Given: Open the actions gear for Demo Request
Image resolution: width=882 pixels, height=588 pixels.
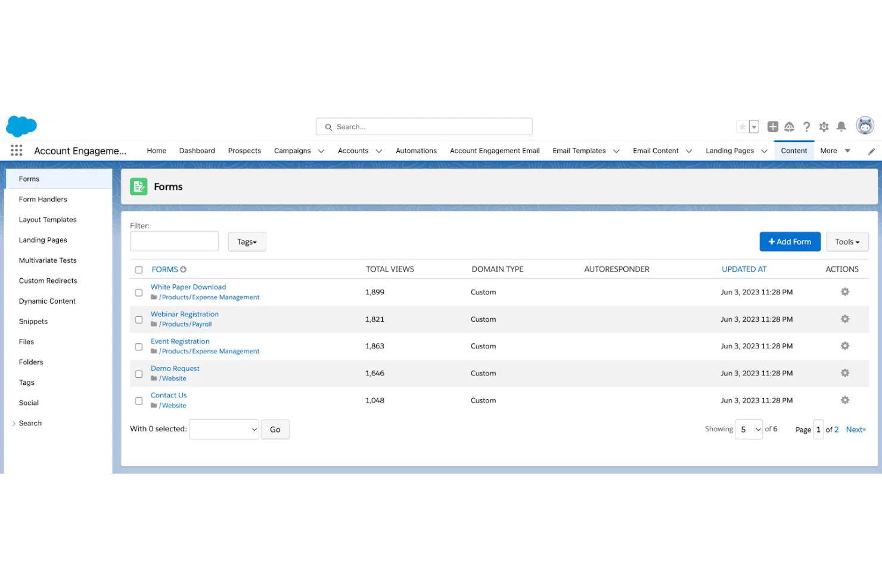Looking at the screenshot, I should (x=844, y=372).
